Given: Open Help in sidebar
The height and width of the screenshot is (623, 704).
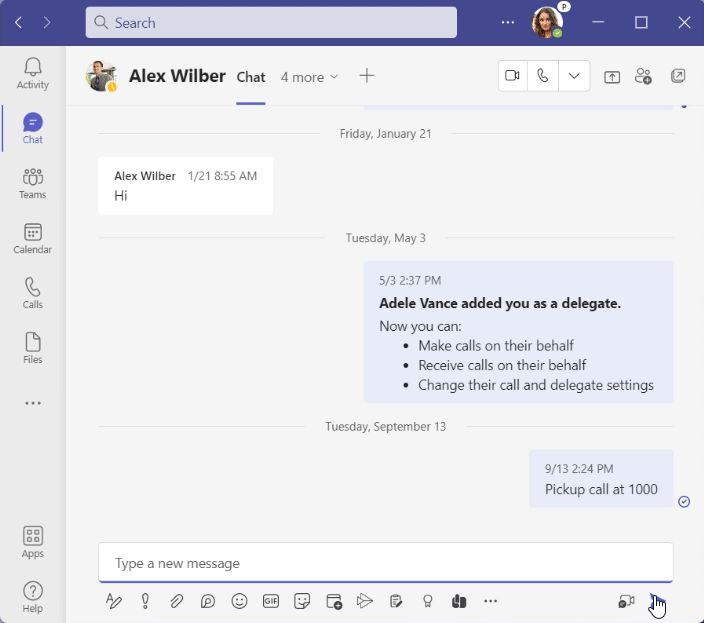Looking at the screenshot, I should [x=33, y=597].
